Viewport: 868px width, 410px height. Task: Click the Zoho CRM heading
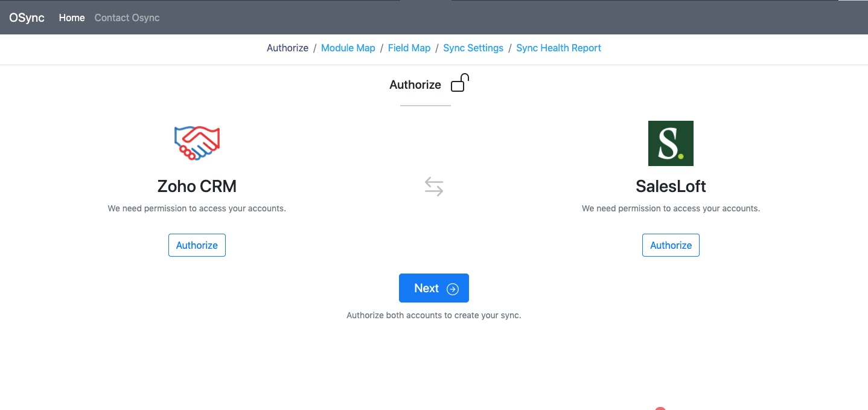tap(197, 186)
